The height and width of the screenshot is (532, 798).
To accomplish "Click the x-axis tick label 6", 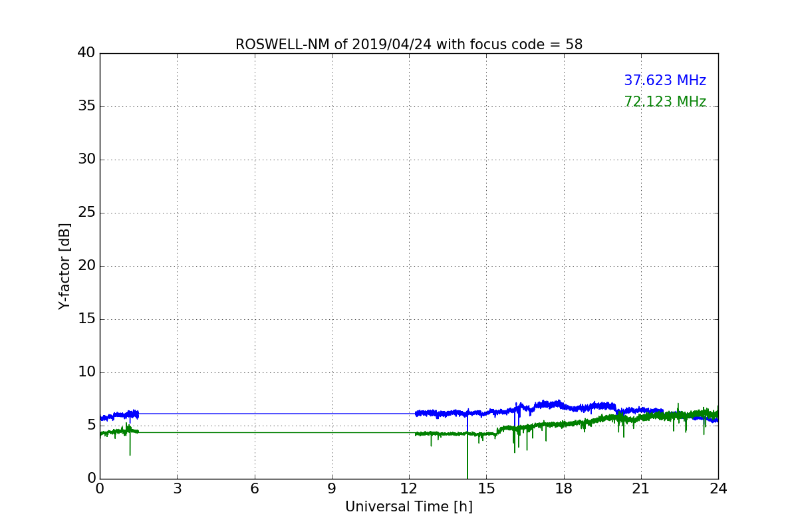I will tap(255, 489).
